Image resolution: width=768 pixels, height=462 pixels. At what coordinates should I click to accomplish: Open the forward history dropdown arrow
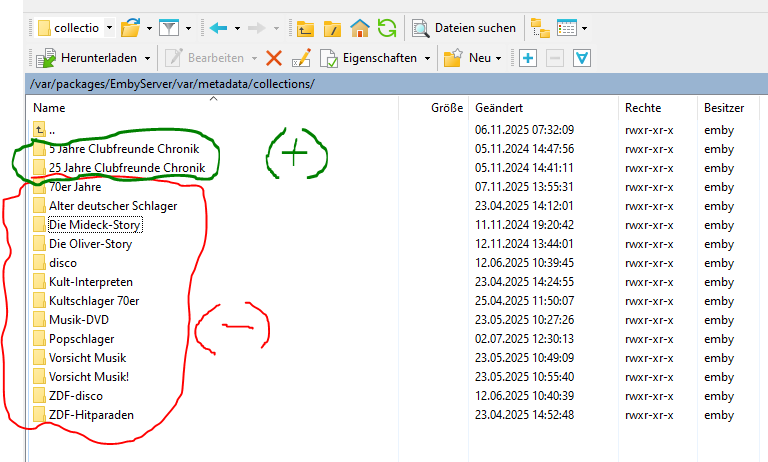pos(276,28)
